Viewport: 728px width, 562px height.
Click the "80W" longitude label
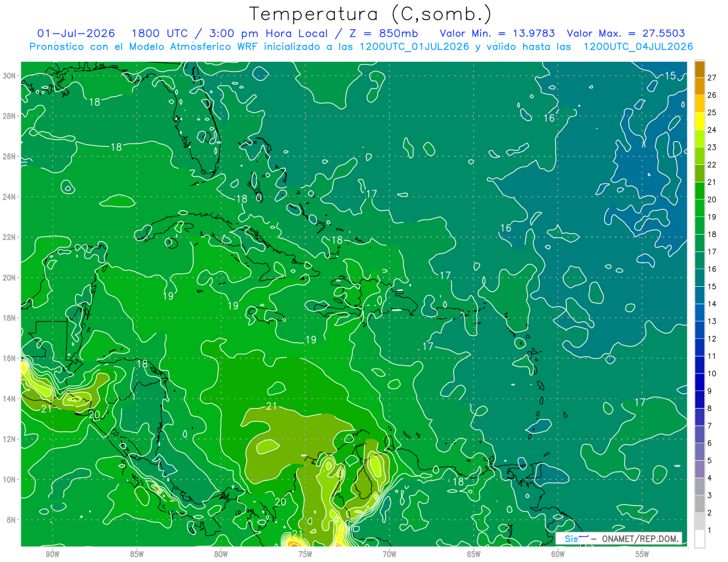(221, 554)
